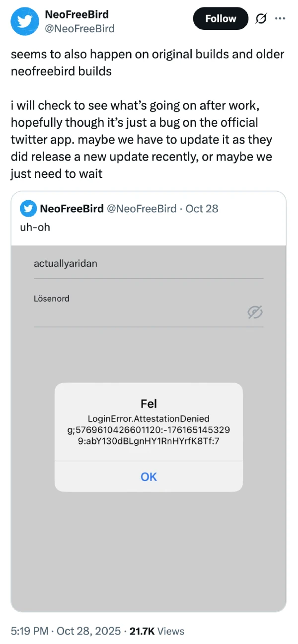298x644 pixels.
Task: Open NeoFreeBird's profile avatar at top
Action: pos(25,21)
